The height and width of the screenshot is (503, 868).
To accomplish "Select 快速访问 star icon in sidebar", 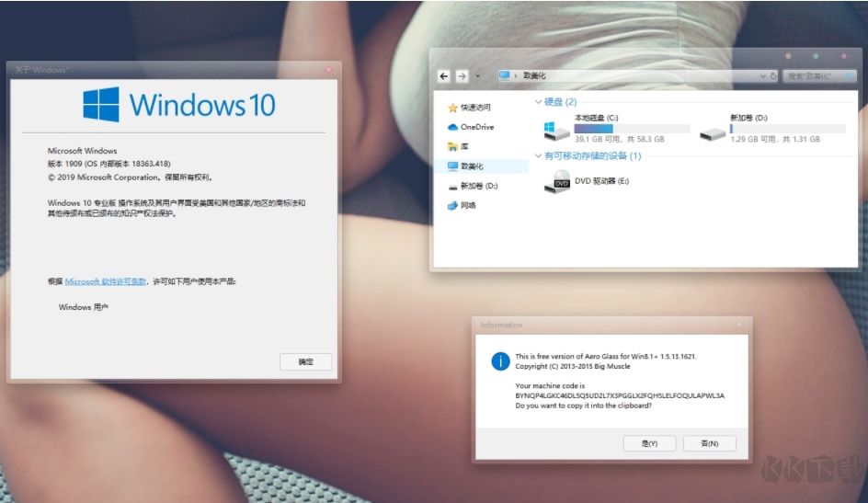I will [x=452, y=108].
